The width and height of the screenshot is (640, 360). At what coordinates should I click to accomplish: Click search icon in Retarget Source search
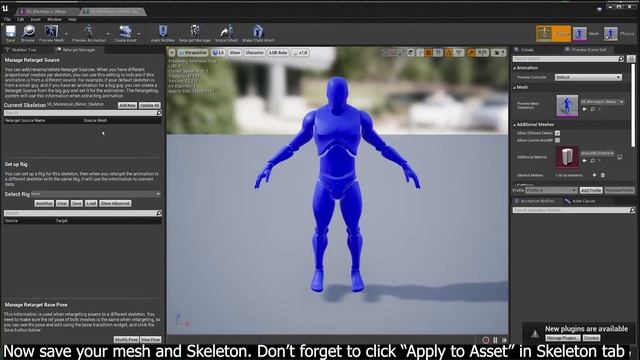coord(159,113)
